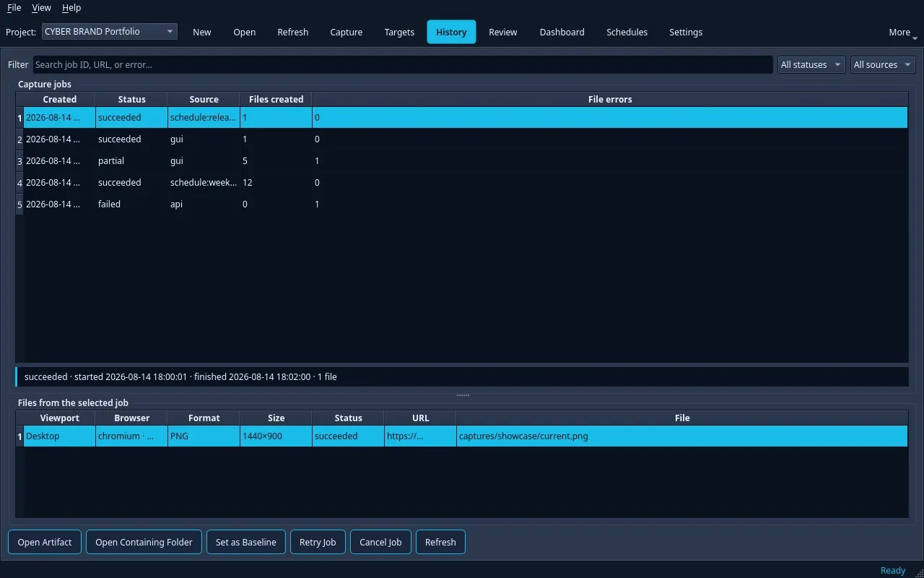Sort files by Size column header
Image resolution: width=924 pixels, height=578 pixels.
(276, 418)
